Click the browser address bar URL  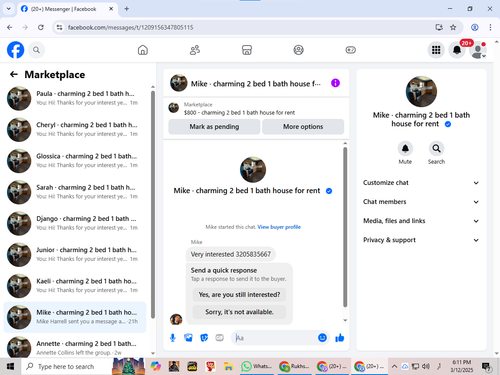click(x=131, y=27)
